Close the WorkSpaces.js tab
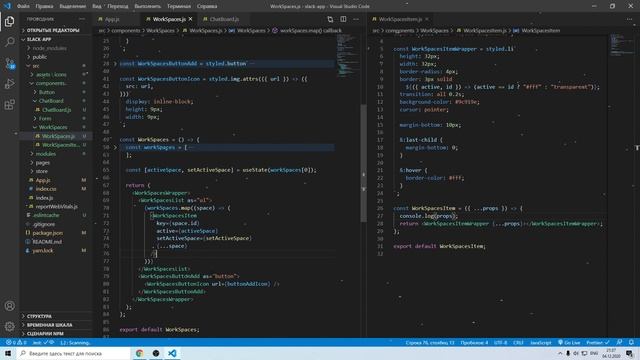This screenshot has height=360, width=640. (190, 19)
